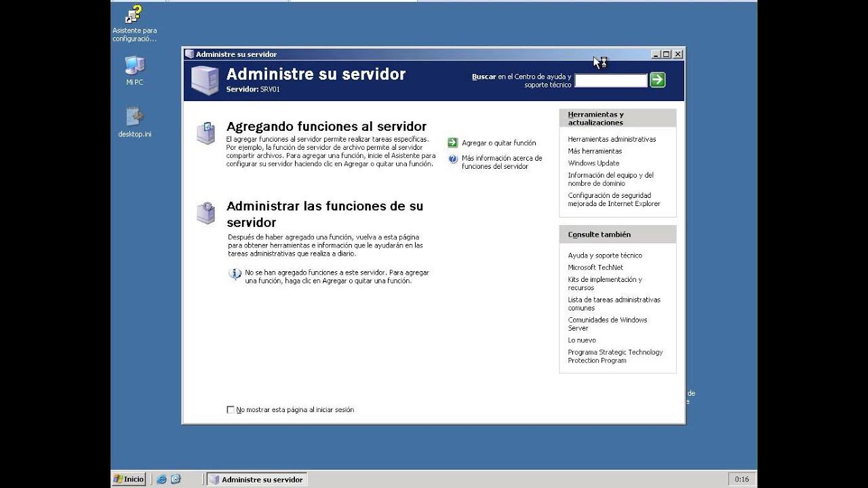
Task: Open Comunidades de Windows Server link
Action: click(608, 324)
